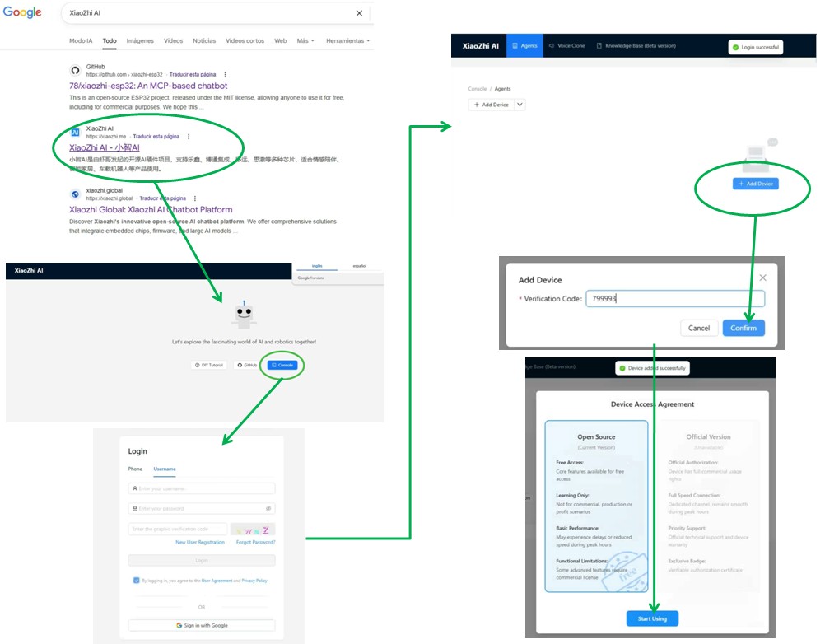Click the GitHub favicon in first result
This screenshot has height=644, width=825.
[x=75, y=71]
